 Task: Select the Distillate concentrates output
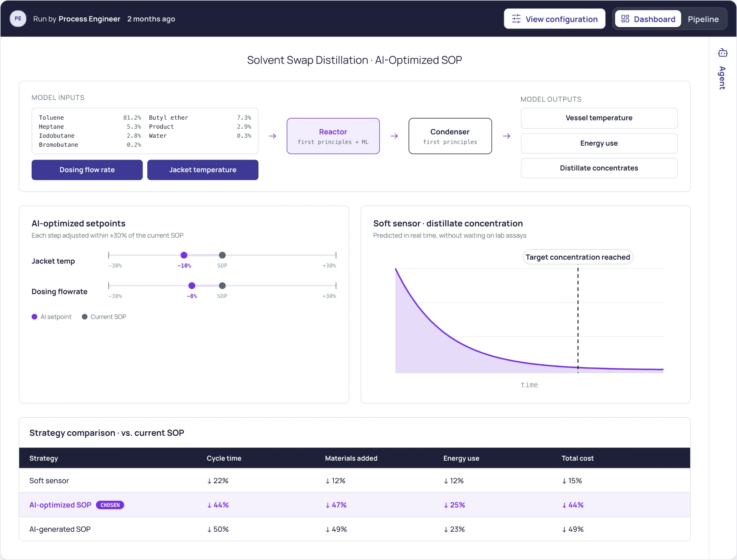[599, 168]
